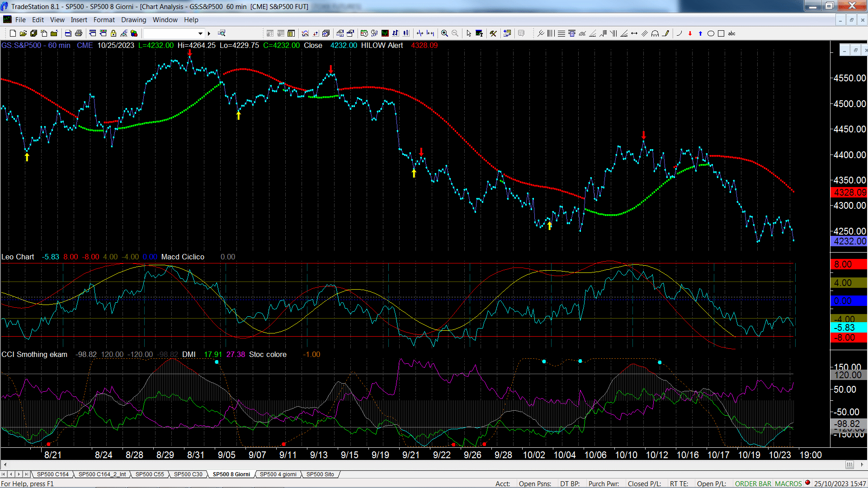This screenshot has width=868, height=488.
Task: Click the chart horizontal scrollbar left arrow
Action: [5, 465]
